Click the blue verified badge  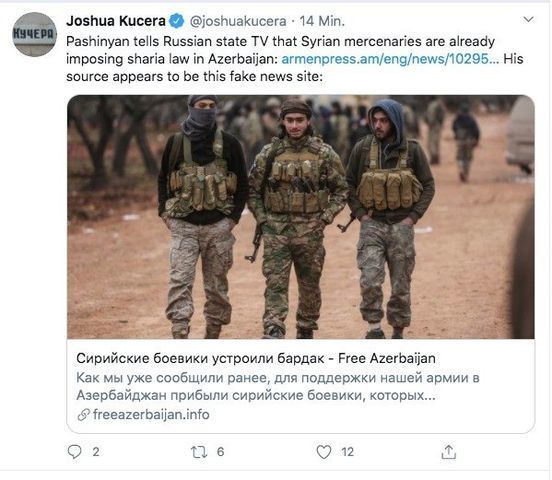[176, 21]
